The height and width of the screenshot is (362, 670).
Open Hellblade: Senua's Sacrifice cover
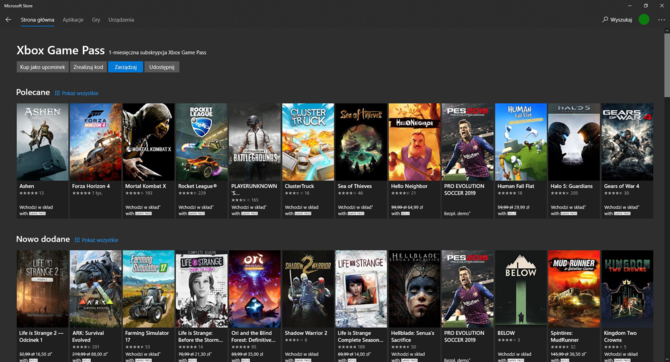point(414,289)
